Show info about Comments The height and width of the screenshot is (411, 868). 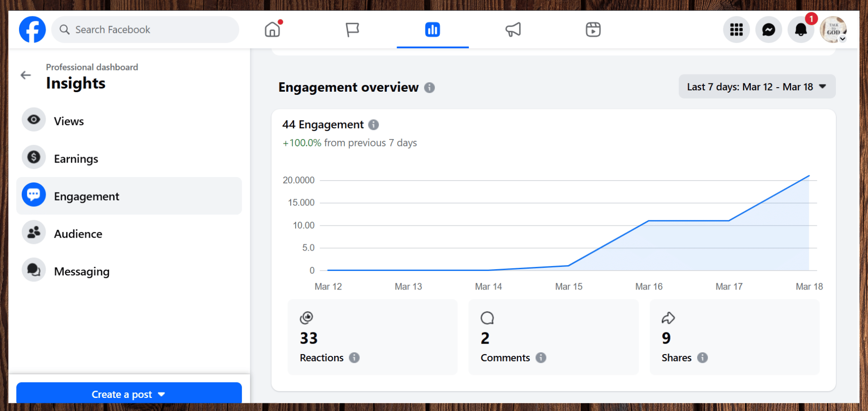pyautogui.click(x=541, y=358)
